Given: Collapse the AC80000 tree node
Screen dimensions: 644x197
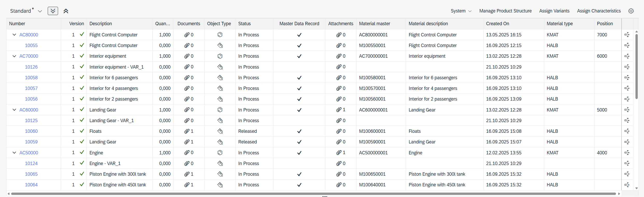Looking at the screenshot, I should (x=14, y=35).
